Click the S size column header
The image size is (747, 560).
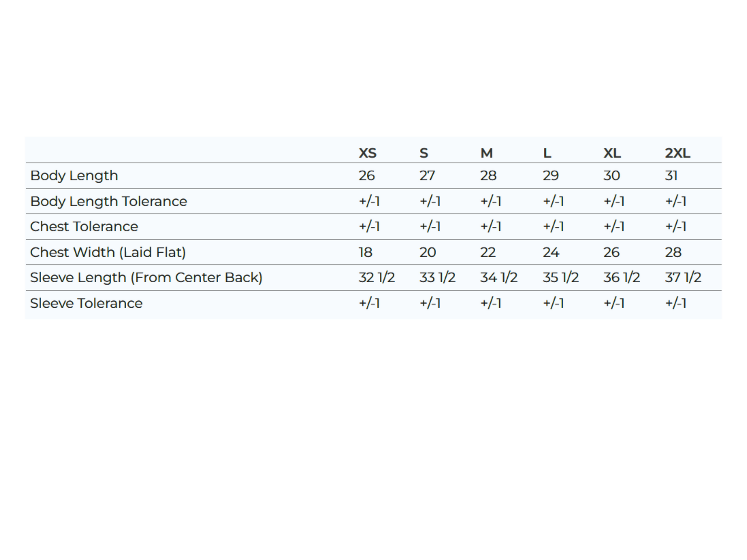(423, 153)
